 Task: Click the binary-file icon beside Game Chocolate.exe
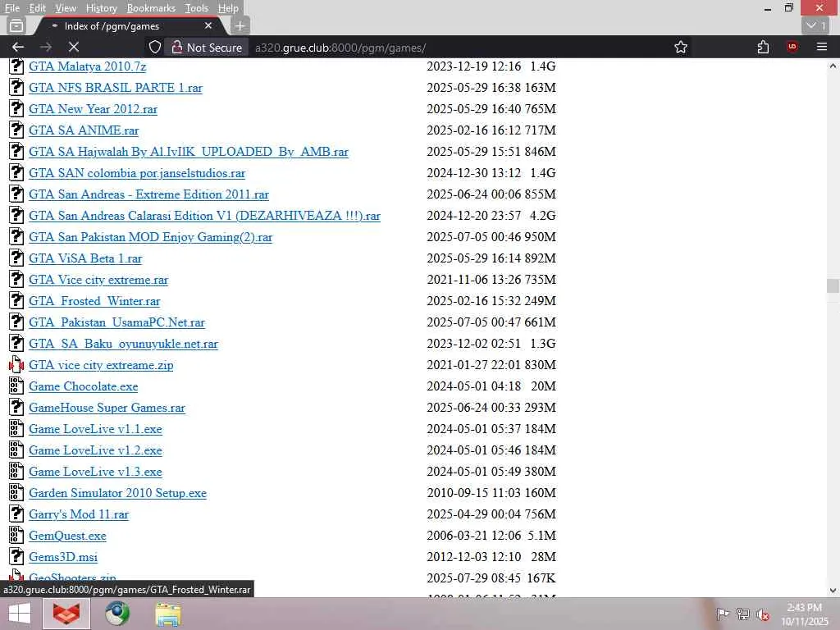point(16,386)
